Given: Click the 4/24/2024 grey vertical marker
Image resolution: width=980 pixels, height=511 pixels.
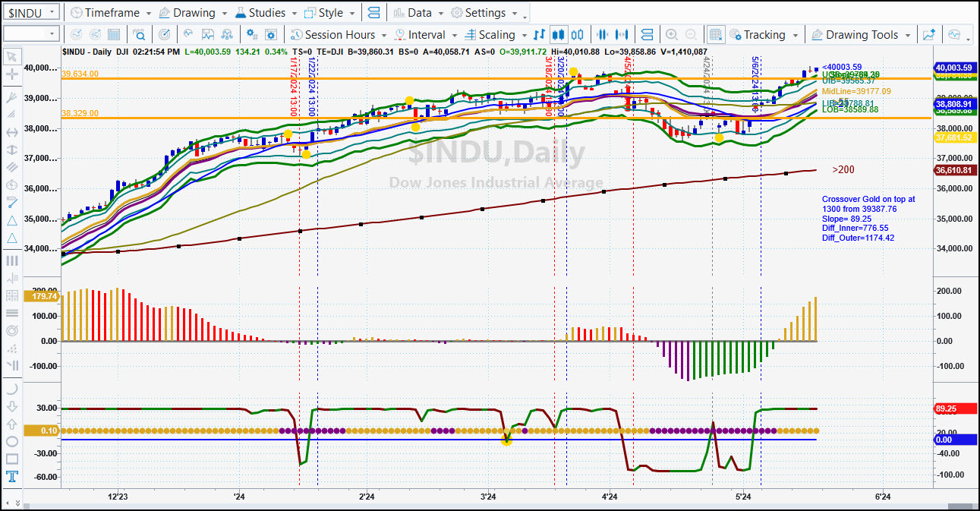Looking at the screenshot, I should tap(706, 86).
